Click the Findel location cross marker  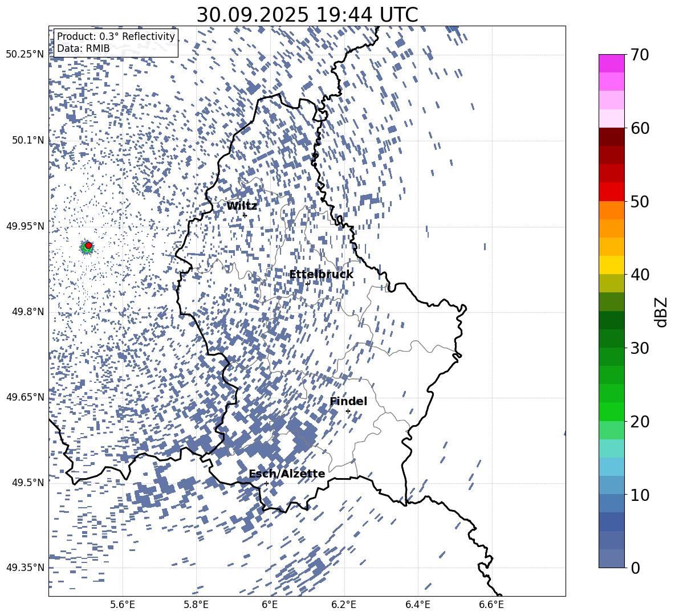tap(348, 411)
